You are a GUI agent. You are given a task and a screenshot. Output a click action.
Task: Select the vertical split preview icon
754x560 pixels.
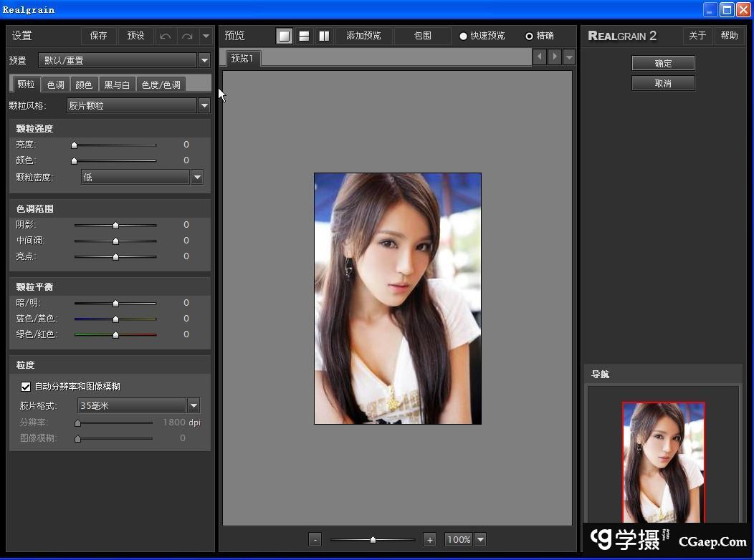click(324, 36)
